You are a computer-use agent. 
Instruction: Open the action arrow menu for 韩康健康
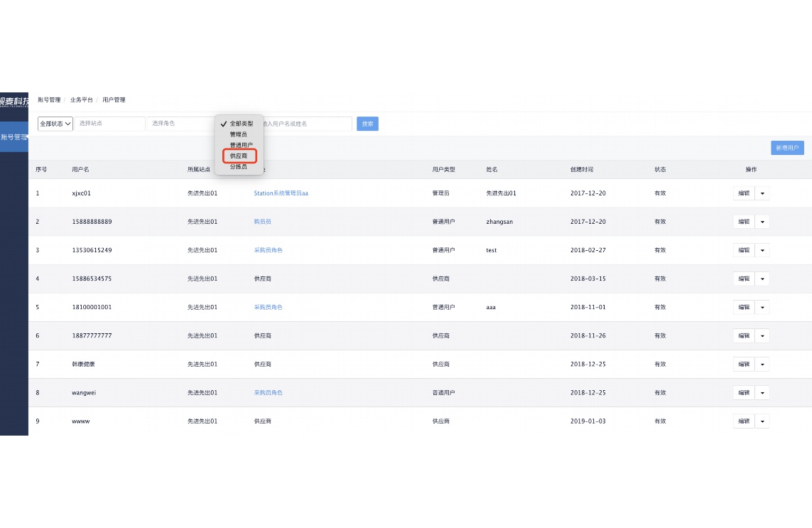coord(762,364)
